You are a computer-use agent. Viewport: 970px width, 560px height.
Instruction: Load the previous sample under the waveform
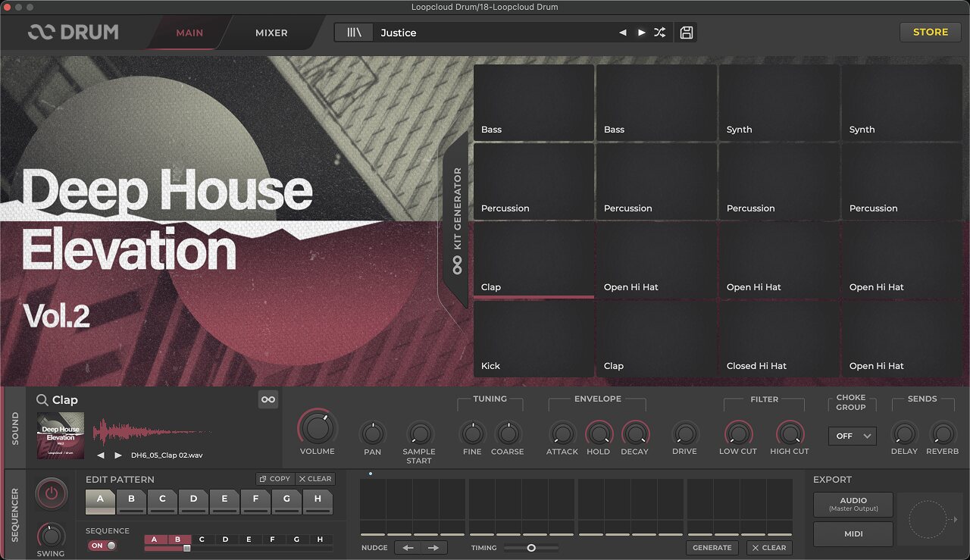point(101,455)
